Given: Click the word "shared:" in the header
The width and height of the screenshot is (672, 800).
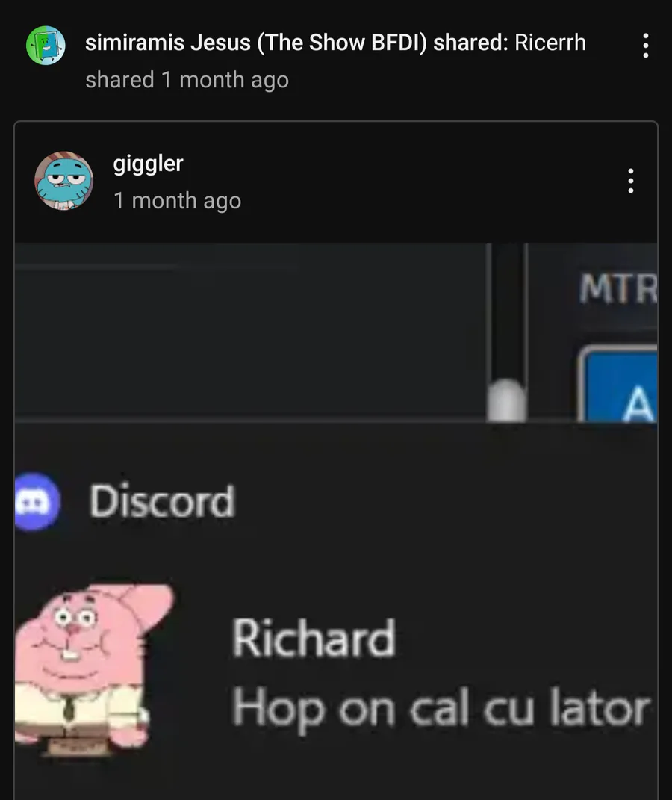Looking at the screenshot, I should point(470,43).
